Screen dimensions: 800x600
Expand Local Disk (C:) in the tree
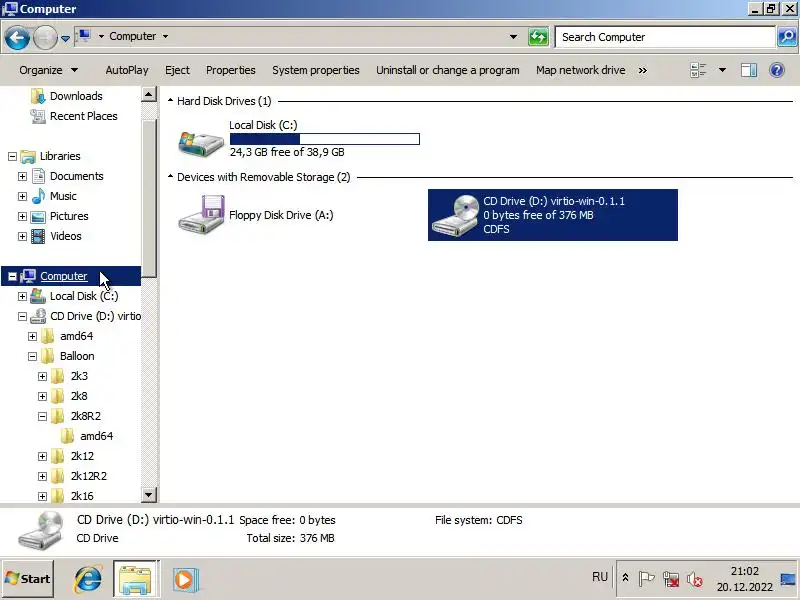pos(22,296)
